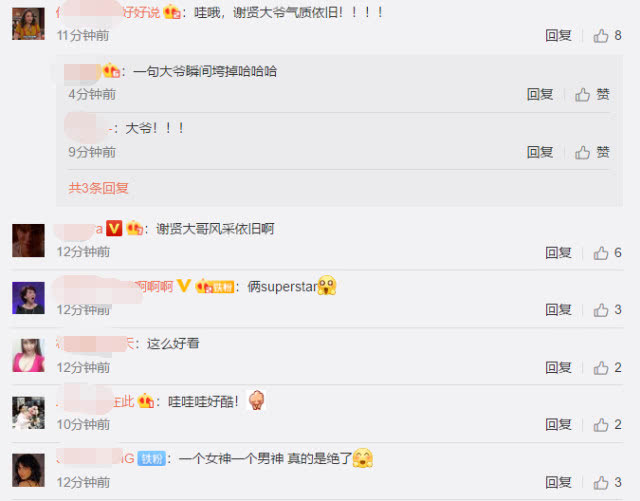Image resolution: width=640 pixels, height=501 pixels.
Task: Open avatar of the top commenter
Action: point(28,24)
